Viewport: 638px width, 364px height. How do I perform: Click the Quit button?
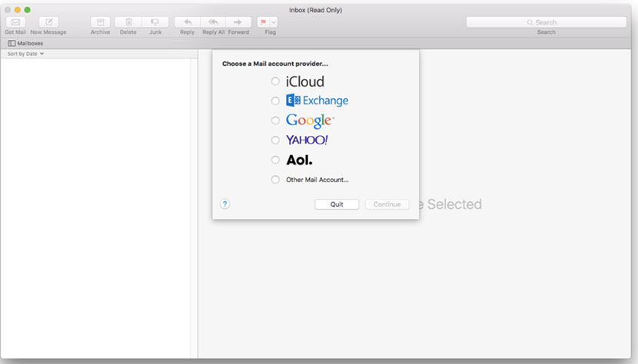coord(337,204)
